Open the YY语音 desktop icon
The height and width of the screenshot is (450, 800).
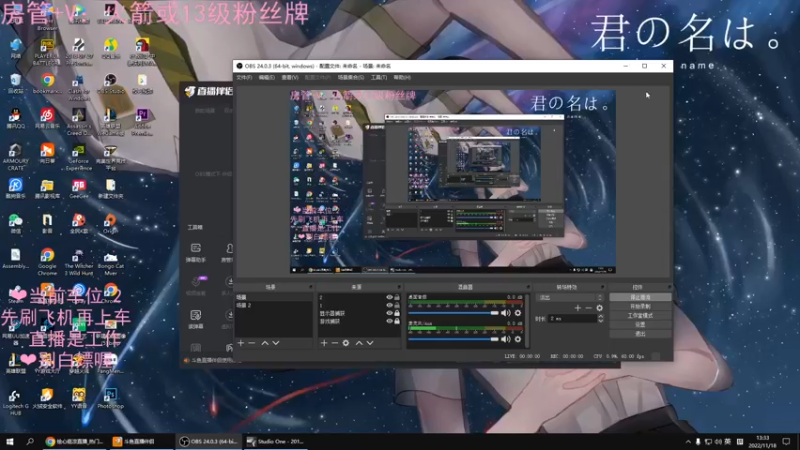(x=79, y=398)
